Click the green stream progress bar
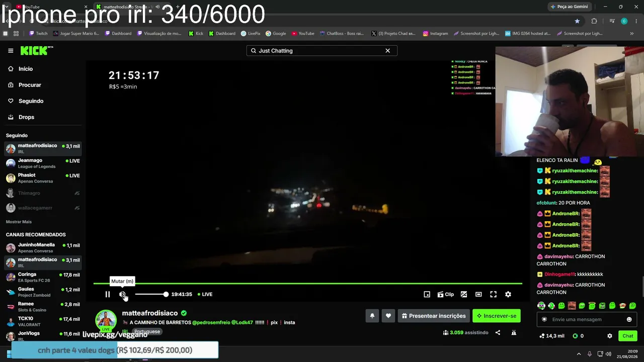The width and height of the screenshot is (644, 362). click(307, 284)
